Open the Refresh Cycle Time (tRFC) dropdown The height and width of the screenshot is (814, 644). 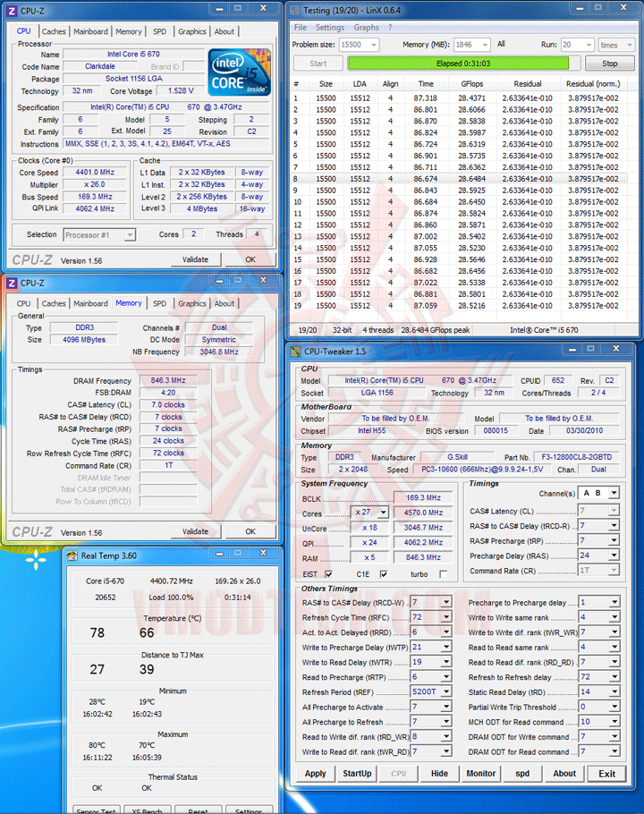point(446,617)
